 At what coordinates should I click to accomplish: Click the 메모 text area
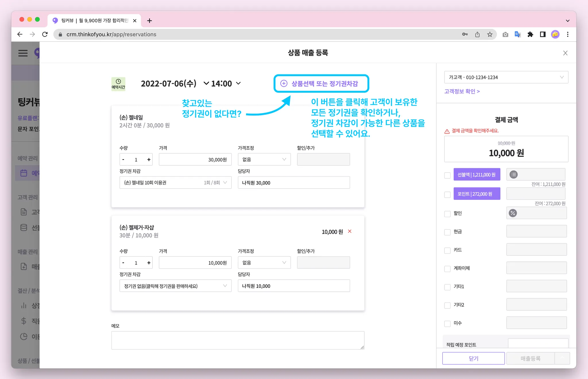(x=237, y=340)
